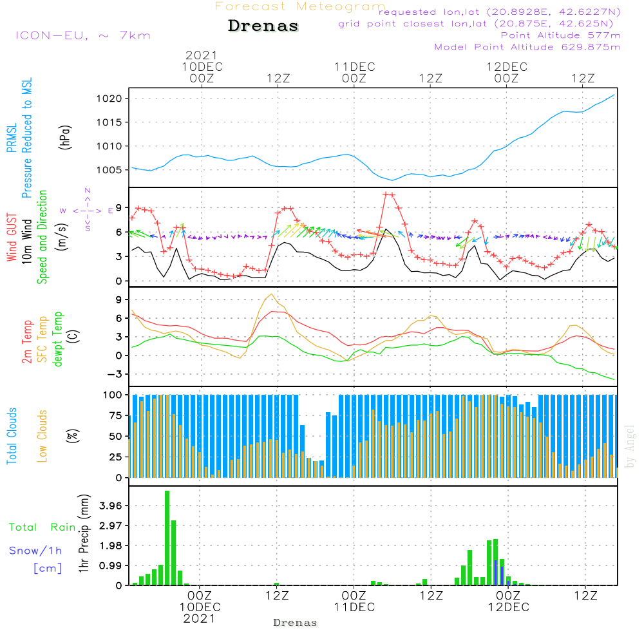The width and height of the screenshot is (644, 644).
Task: Select the green "dewpt Temp" label
Action: pyautogui.click(x=57, y=339)
